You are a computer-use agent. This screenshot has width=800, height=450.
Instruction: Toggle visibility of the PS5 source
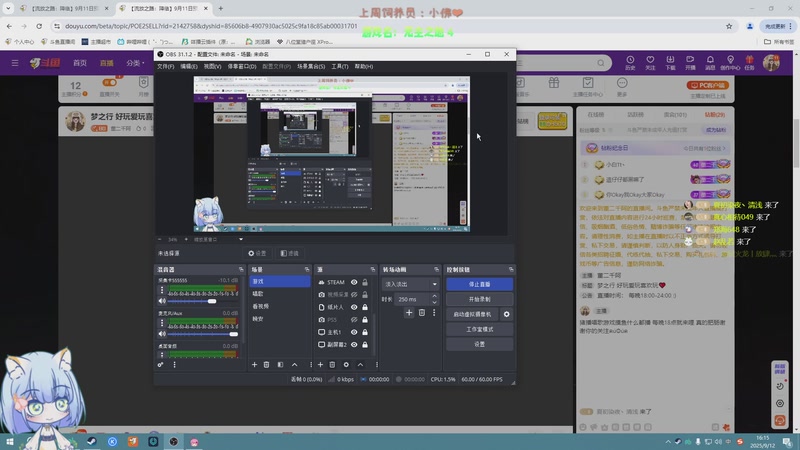point(354,319)
